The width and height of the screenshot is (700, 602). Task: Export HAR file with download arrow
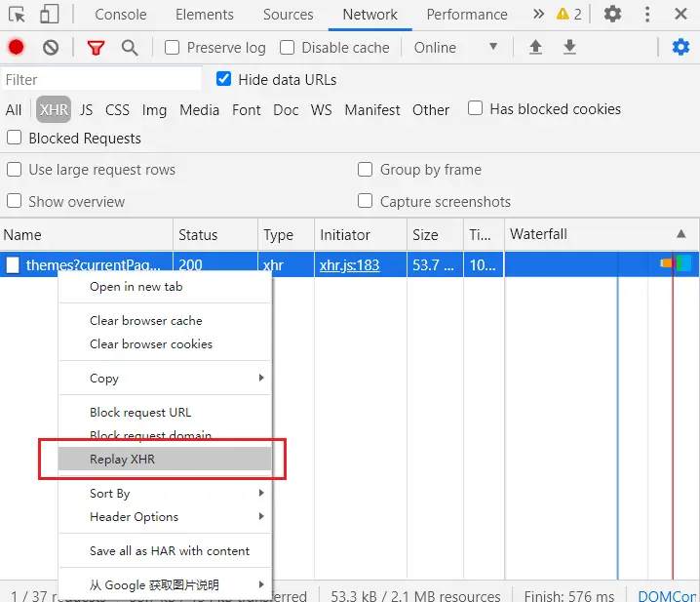[569, 47]
